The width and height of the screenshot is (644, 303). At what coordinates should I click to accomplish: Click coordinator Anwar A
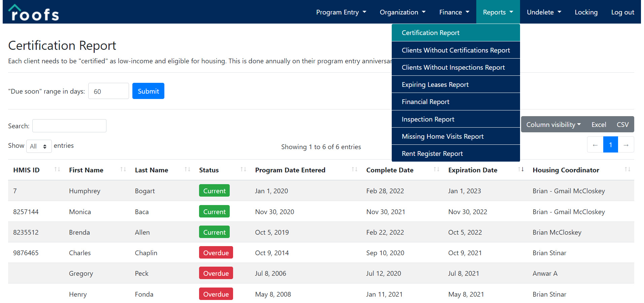tap(545, 273)
